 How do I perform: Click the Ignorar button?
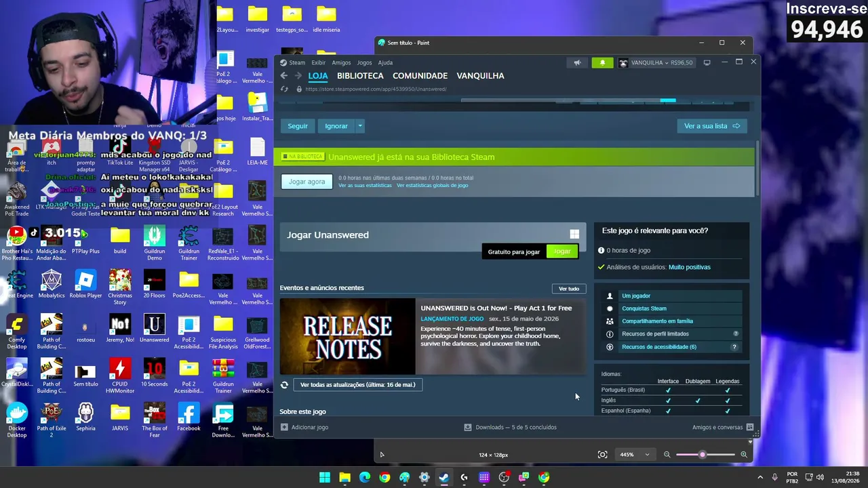336,126
